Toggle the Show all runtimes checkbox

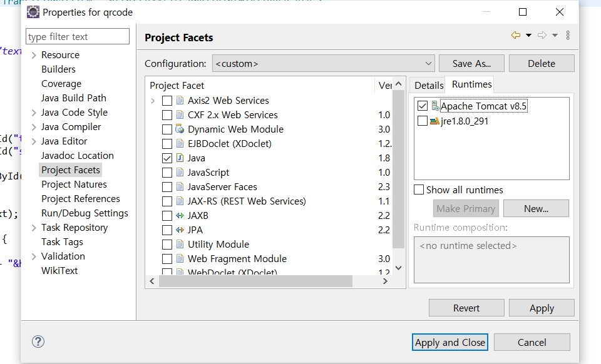(x=419, y=190)
